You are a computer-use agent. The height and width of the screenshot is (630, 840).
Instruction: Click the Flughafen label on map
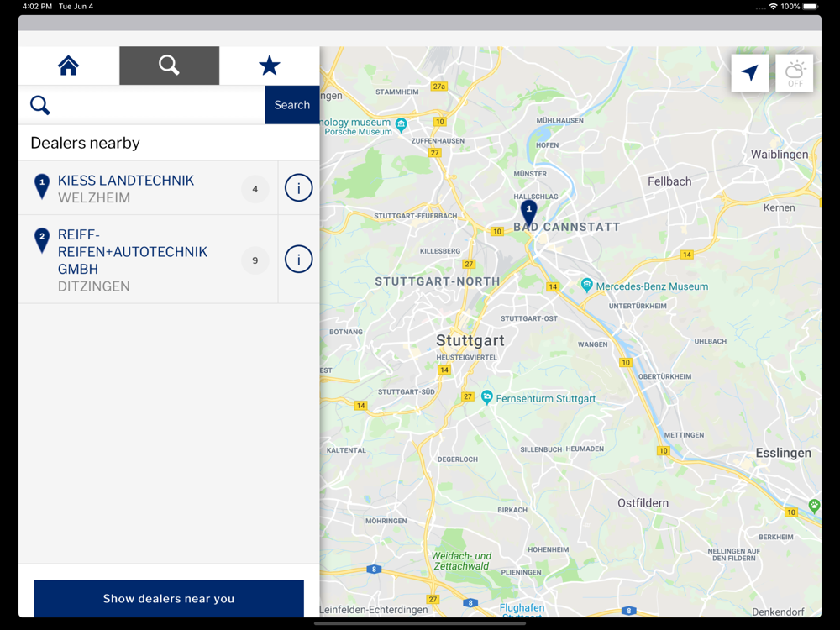(x=522, y=607)
